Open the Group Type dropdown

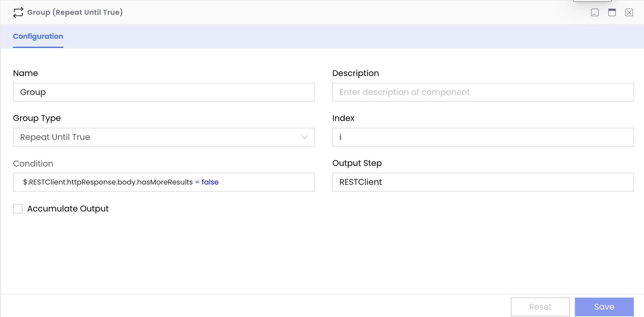point(163,137)
